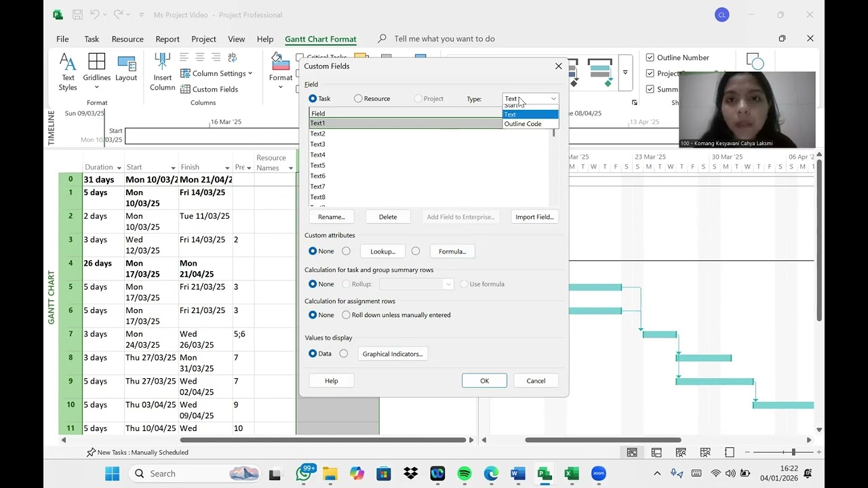Switch to Report view in status bar
This screenshot has width=868, height=488.
pos(730,452)
